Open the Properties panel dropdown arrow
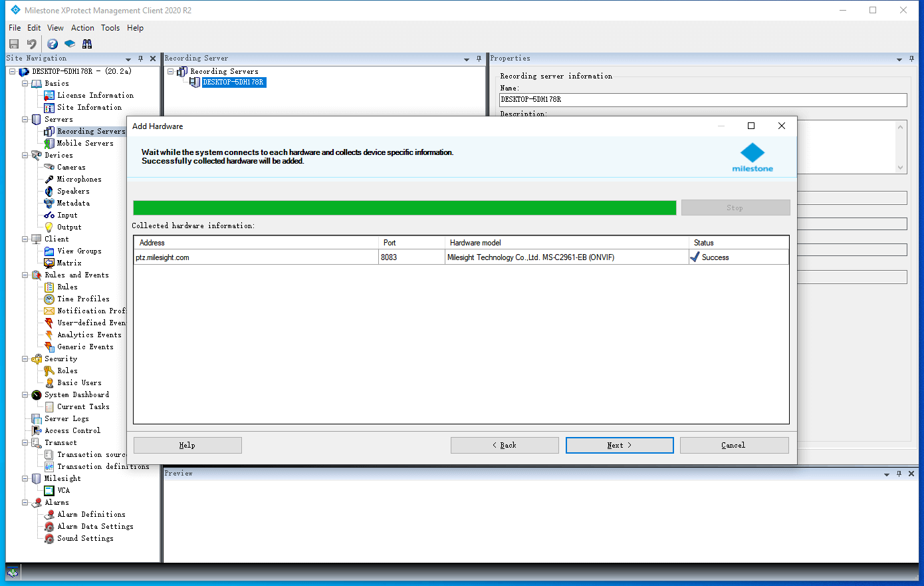The width and height of the screenshot is (924, 586). 899,59
